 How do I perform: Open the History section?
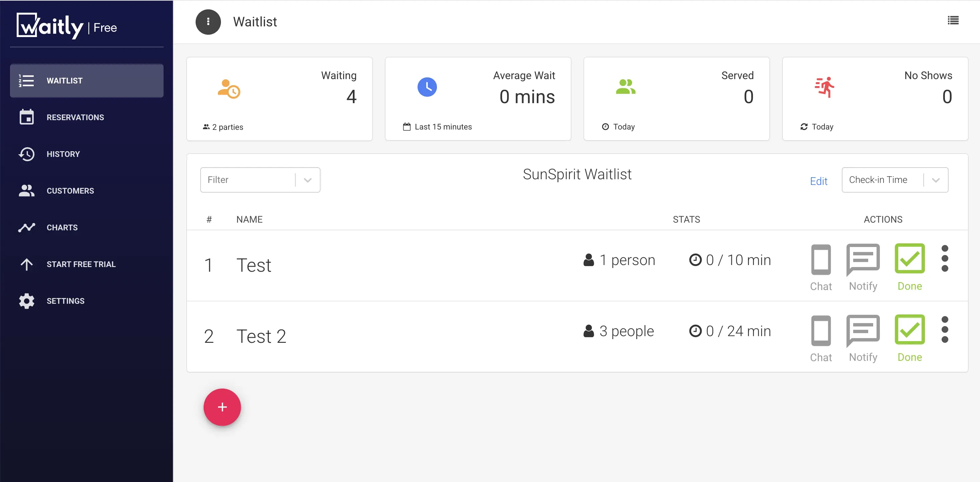pos(87,154)
